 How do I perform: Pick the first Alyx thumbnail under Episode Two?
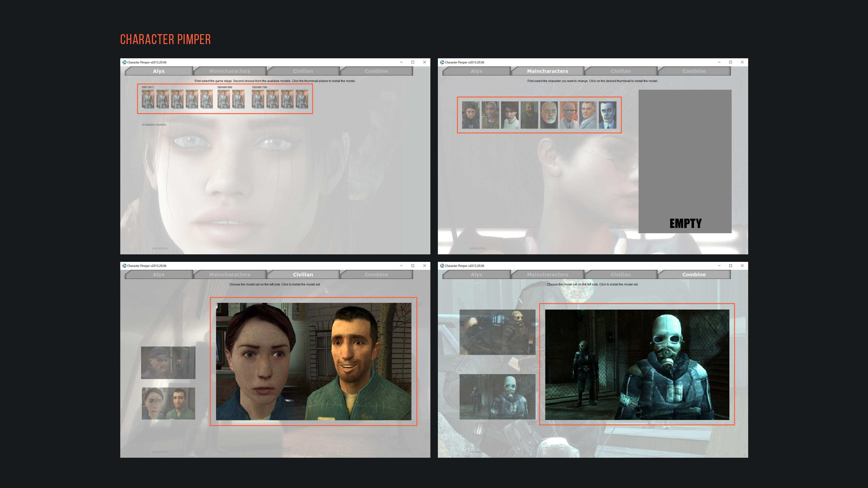click(258, 99)
